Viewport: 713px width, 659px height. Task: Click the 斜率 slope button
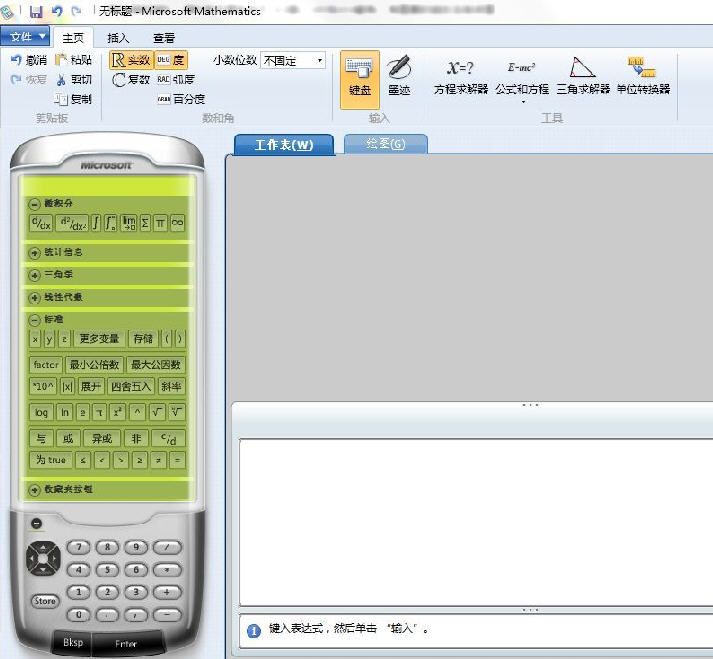coord(171,387)
